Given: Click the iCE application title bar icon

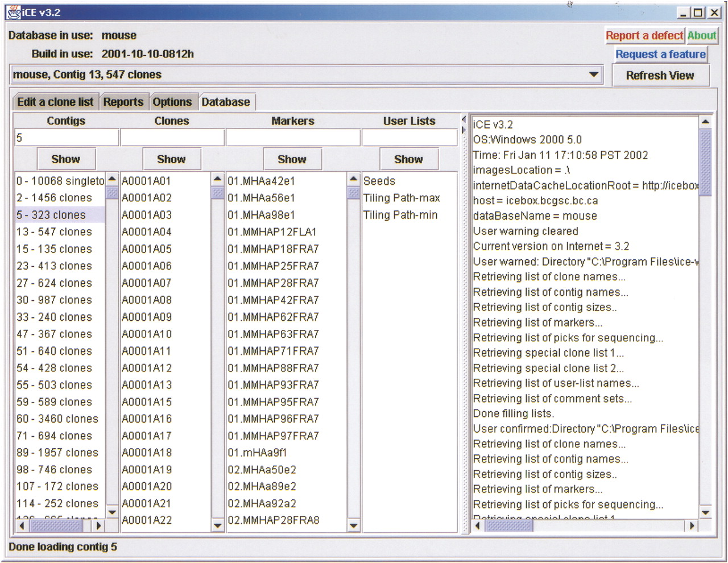Looking at the screenshot, I should pyautogui.click(x=14, y=12).
